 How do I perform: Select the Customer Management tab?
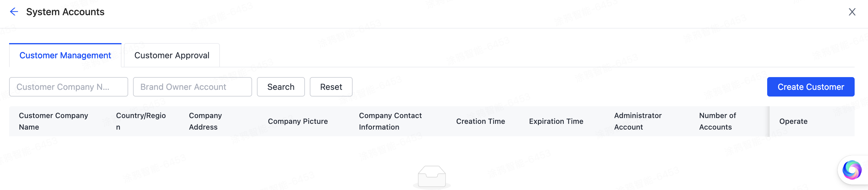65,55
